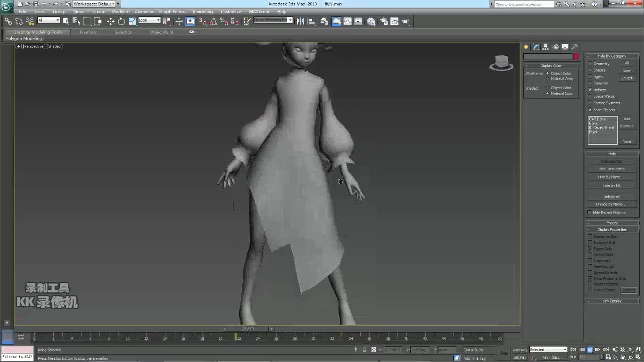Click the search keyword input field
The width and height of the screenshot is (644, 362).
click(x=524, y=4)
